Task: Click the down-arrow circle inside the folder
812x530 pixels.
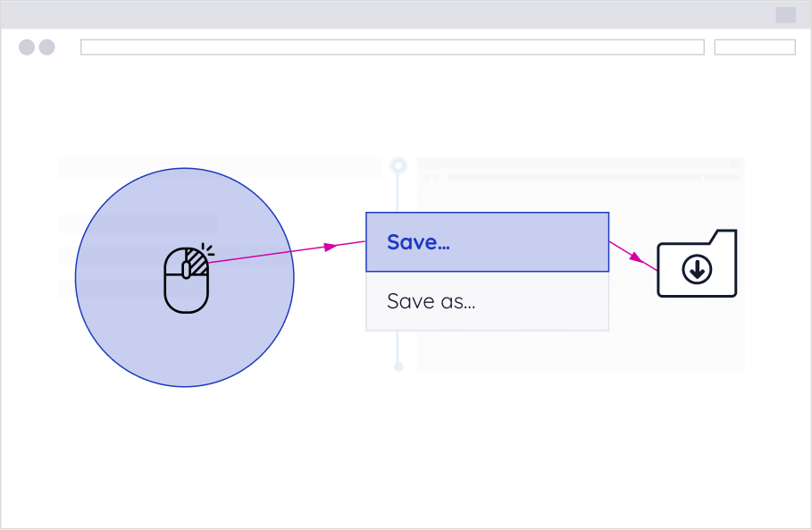Action: (x=697, y=268)
